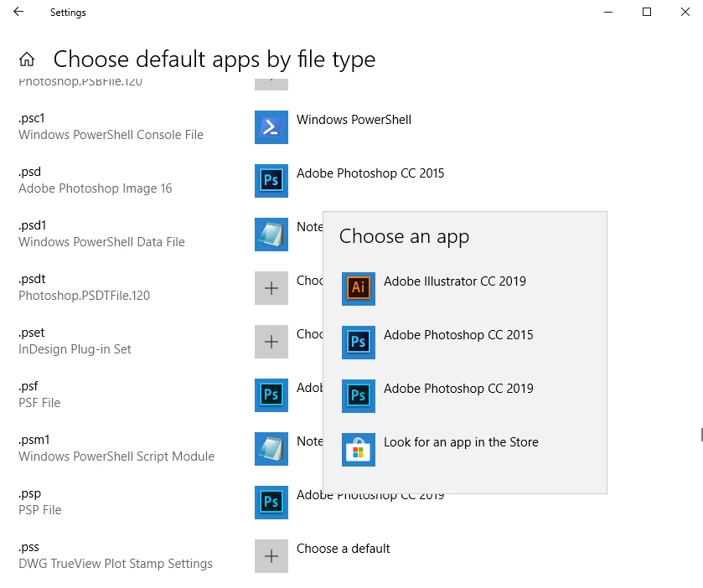Viewport: 703px width, 588px height.
Task: Click the Notepad icon for .psd1
Action: (271, 235)
